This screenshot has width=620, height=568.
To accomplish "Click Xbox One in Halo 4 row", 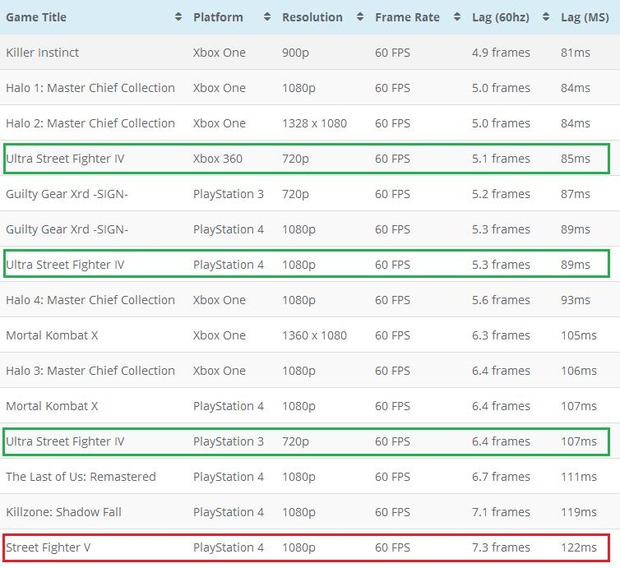I will 219,300.
